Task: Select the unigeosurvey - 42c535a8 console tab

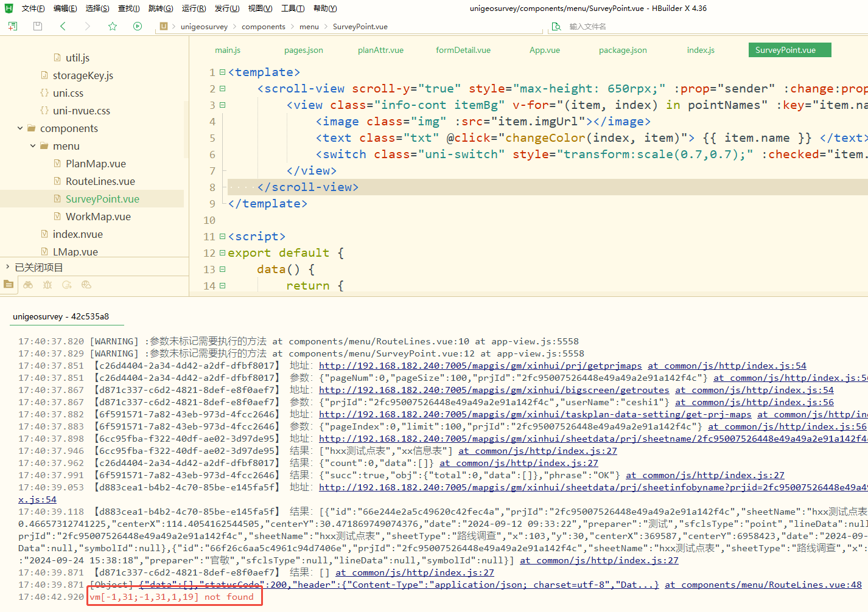Action: (x=61, y=316)
